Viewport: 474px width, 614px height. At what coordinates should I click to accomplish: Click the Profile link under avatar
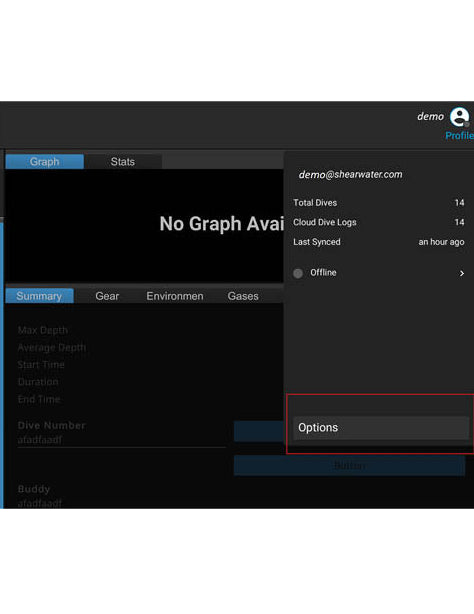pyautogui.click(x=459, y=135)
